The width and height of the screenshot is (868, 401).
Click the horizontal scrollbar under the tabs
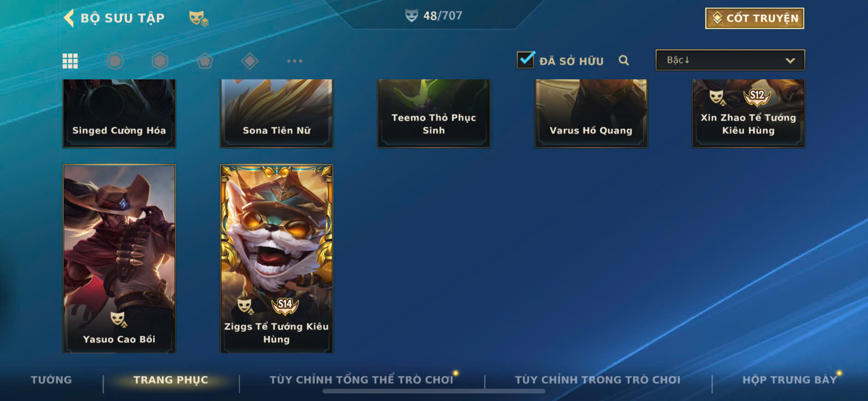[434, 391]
